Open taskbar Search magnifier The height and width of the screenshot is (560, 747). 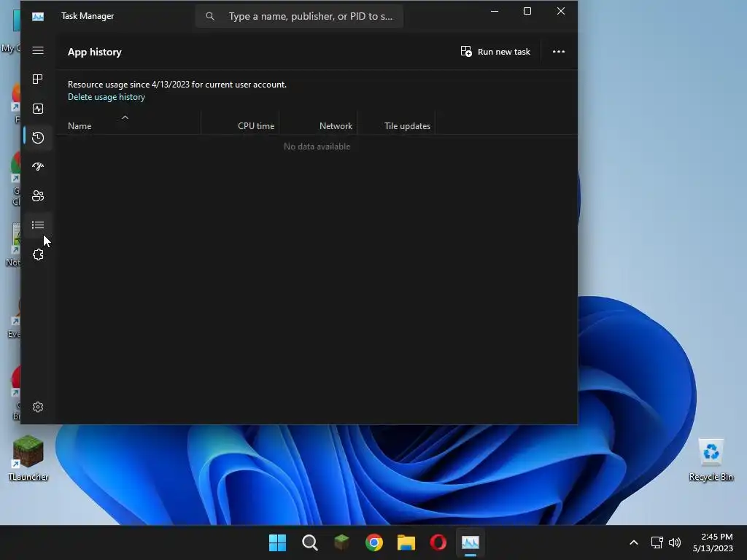coord(309,542)
